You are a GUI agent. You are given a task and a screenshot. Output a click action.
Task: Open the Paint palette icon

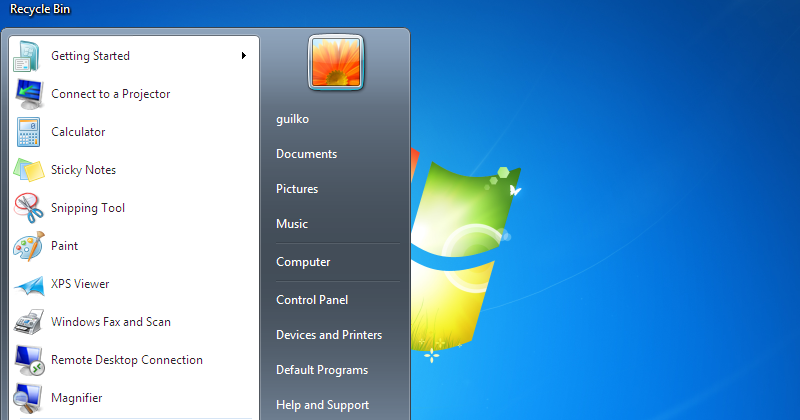(x=29, y=246)
